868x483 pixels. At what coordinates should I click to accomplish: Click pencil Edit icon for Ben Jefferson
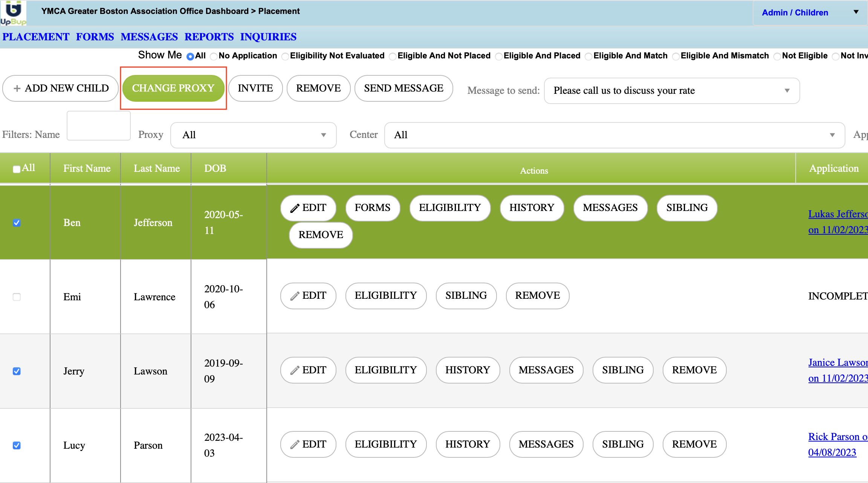coord(295,208)
